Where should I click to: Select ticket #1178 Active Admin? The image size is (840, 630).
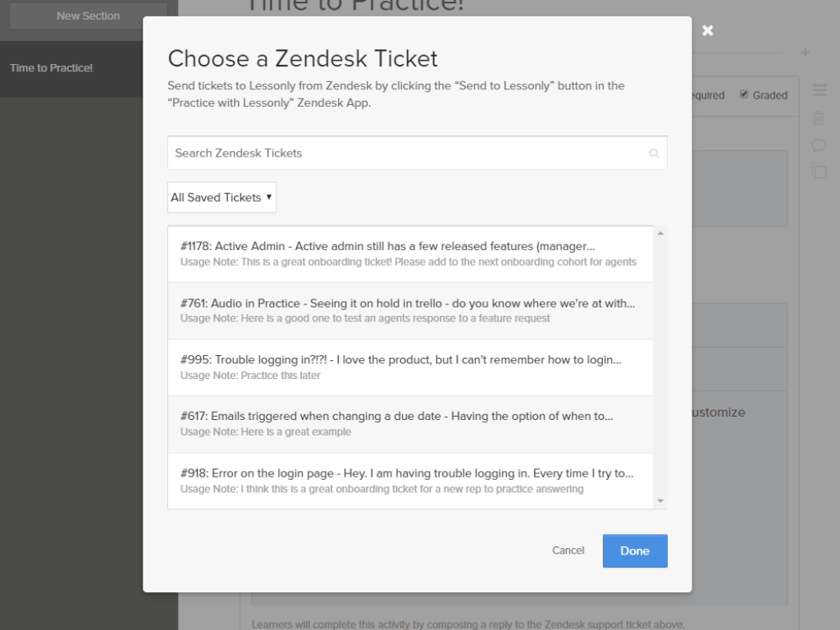[409, 253]
